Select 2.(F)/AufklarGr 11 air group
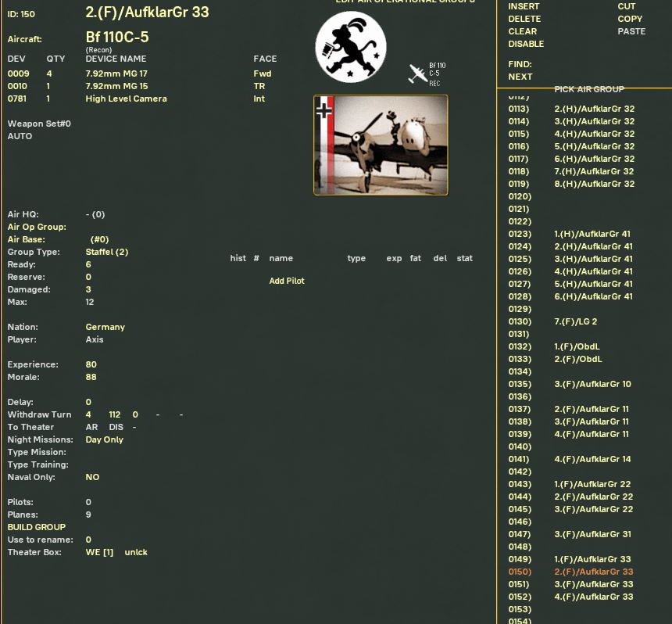The image size is (672, 624). [x=592, y=409]
